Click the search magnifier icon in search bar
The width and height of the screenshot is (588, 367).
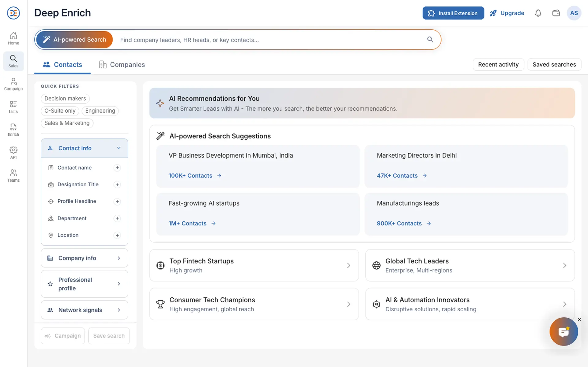(430, 40)
